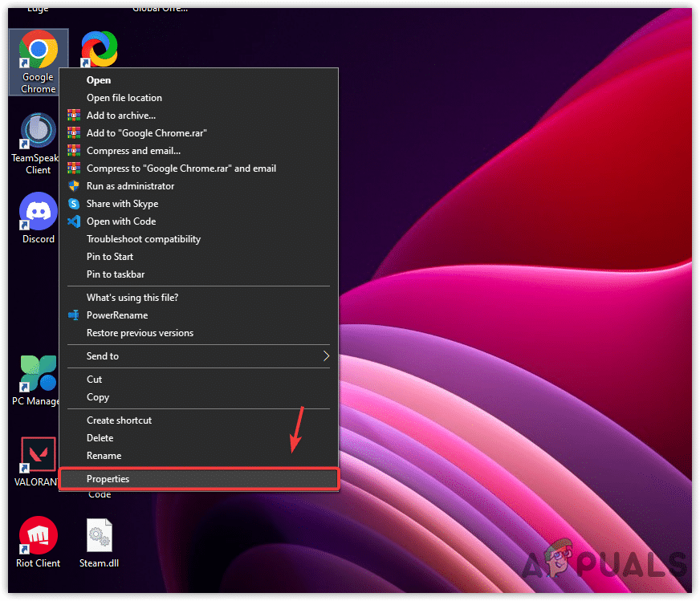Choose Copy from the context menu
The height and width of the screenshot is (601, 700).
(97, 397)
